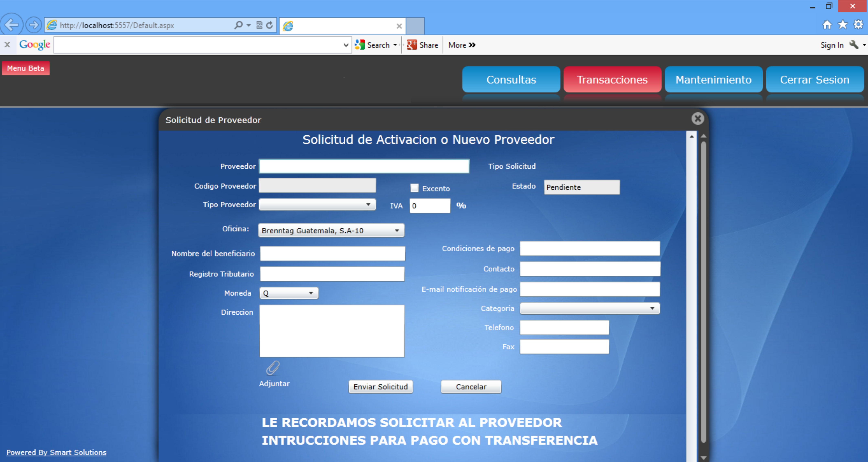Click the Codigo Proveedor field
The image size is (868, 462).
[x=317, y=186]
